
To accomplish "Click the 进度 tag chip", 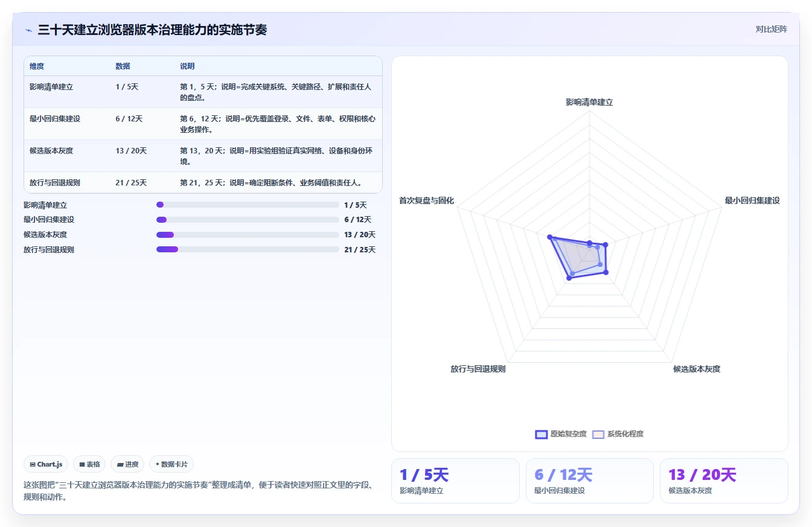I will click(x=127, y=464).
